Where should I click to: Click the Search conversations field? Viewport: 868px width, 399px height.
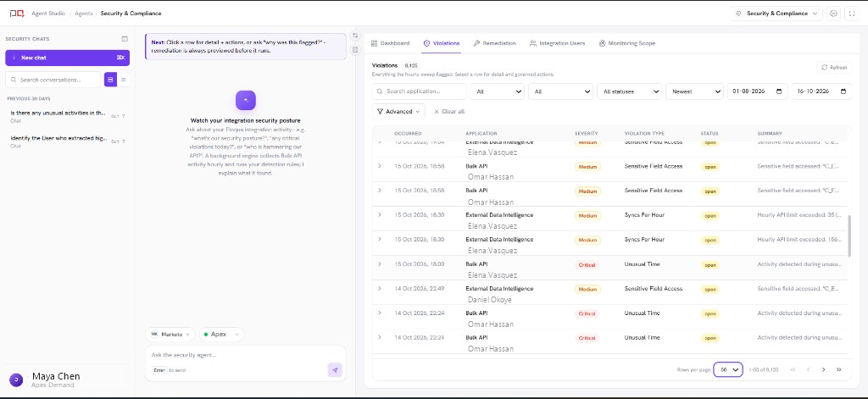[53, 80]
